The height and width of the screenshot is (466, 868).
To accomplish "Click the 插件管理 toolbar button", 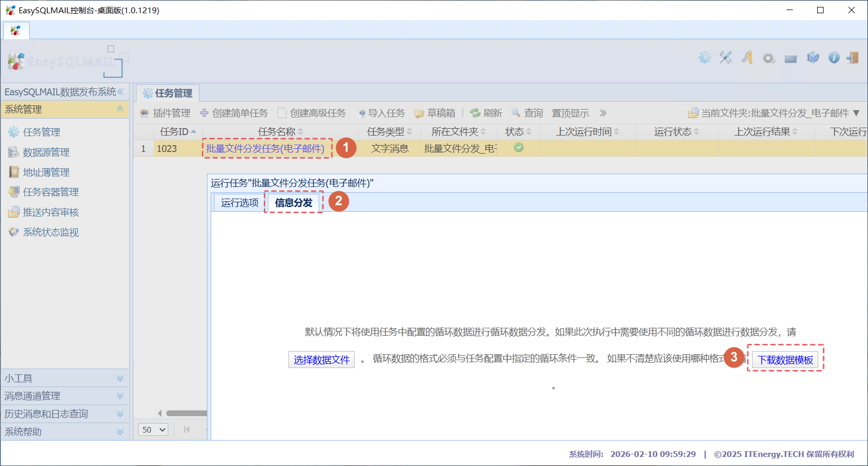I will point(165,113).
